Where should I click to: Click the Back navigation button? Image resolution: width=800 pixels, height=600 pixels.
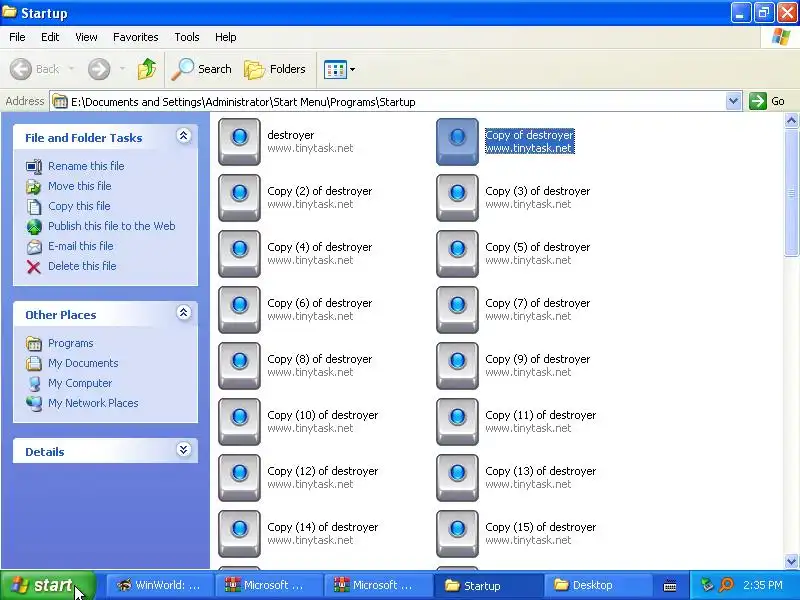click(x=35, y=69)
